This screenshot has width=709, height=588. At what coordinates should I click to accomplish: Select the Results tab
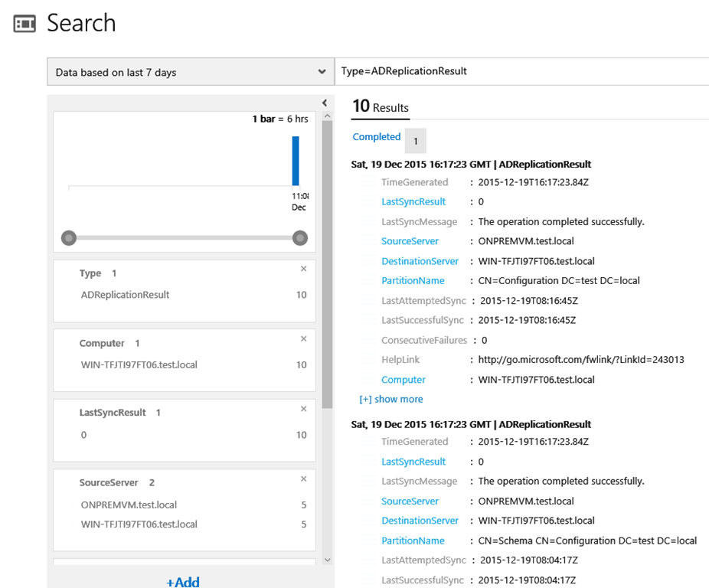(x=381, y=107)
